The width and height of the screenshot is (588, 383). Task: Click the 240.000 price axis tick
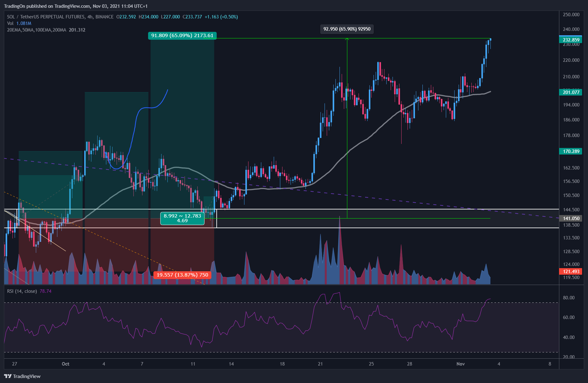[571, 29]
